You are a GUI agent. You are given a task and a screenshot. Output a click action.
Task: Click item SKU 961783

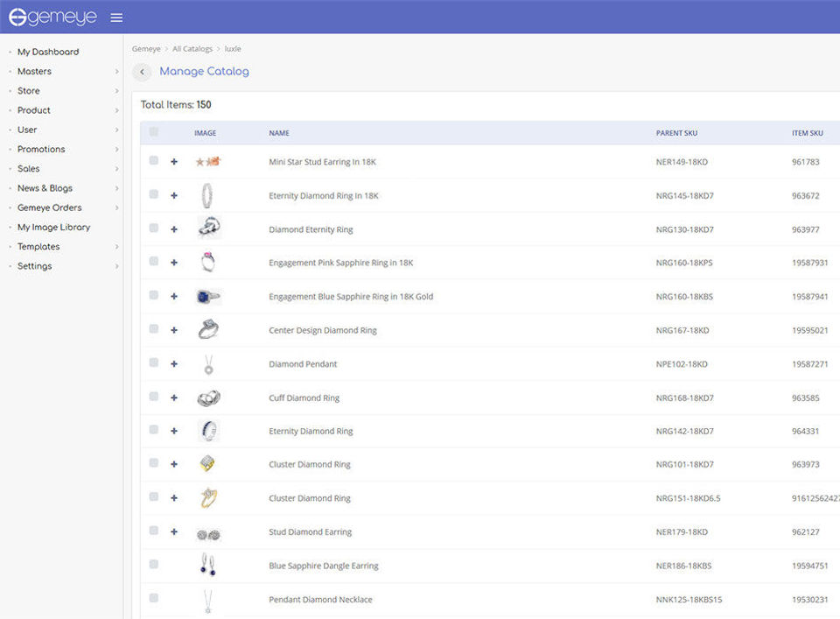coord(806,162)
